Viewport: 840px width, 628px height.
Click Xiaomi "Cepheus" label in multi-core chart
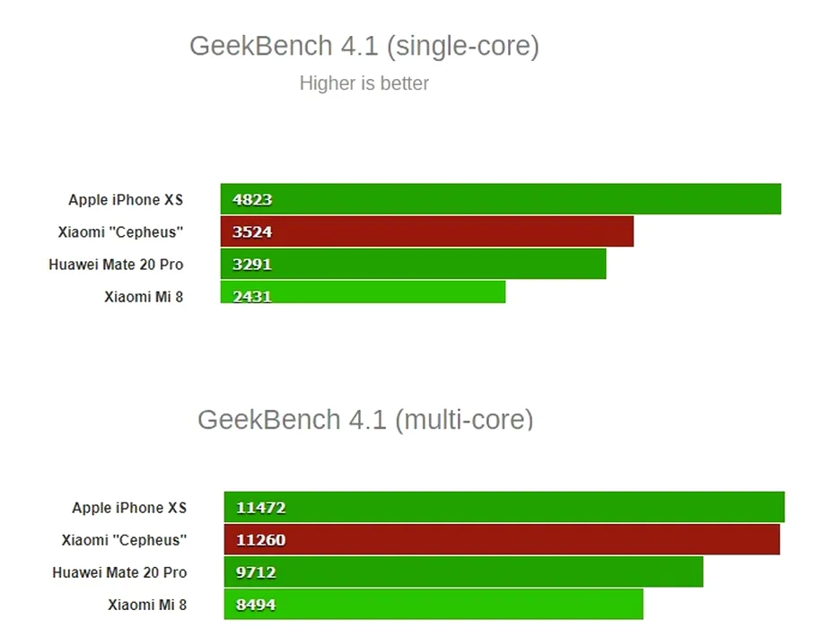[124, 540]
